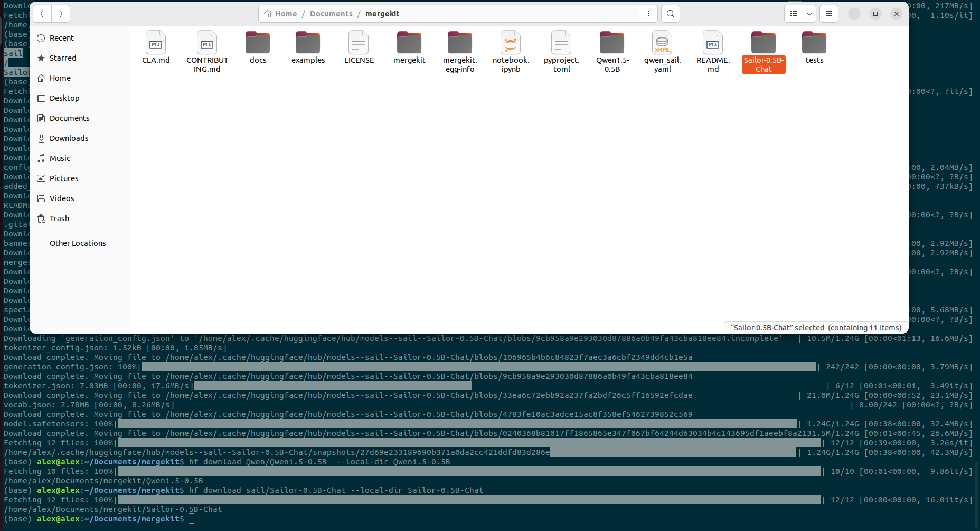Toggle list view layout button
This screenshot has width=980, height=531.
point(793,14)
